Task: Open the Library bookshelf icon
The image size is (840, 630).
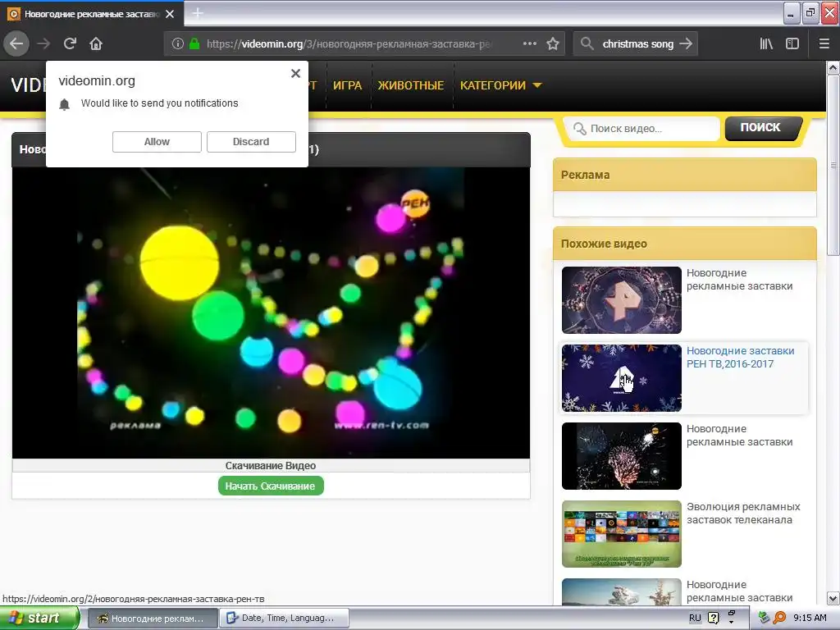Action: (x=767, y=43)
